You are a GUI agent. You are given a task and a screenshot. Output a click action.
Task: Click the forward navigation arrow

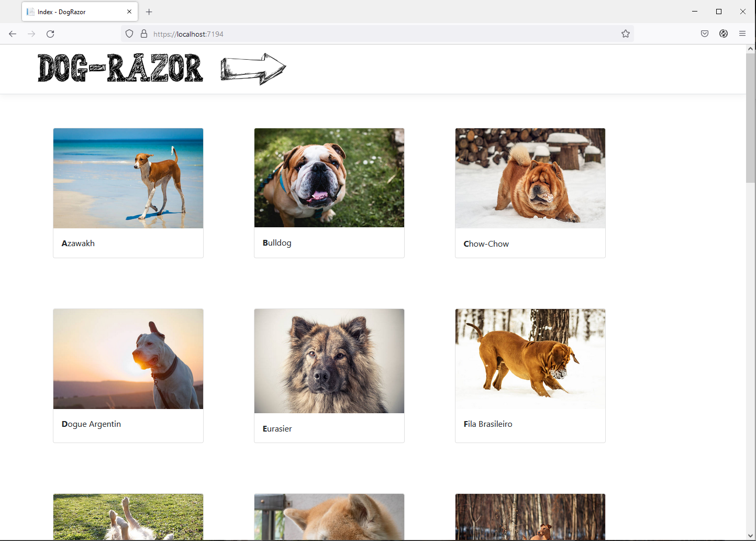tap(31, 34)
